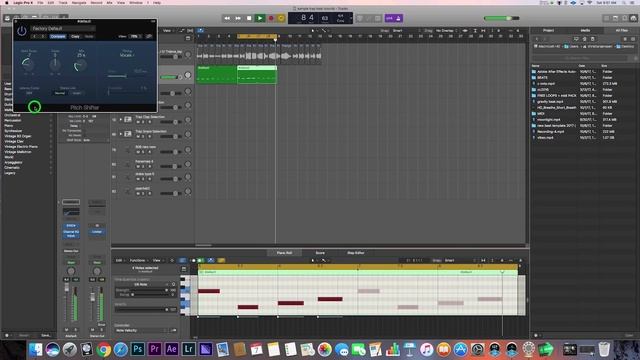Open the Track menu
Screen dimensions: 640x360
click(x=63, y=2)
